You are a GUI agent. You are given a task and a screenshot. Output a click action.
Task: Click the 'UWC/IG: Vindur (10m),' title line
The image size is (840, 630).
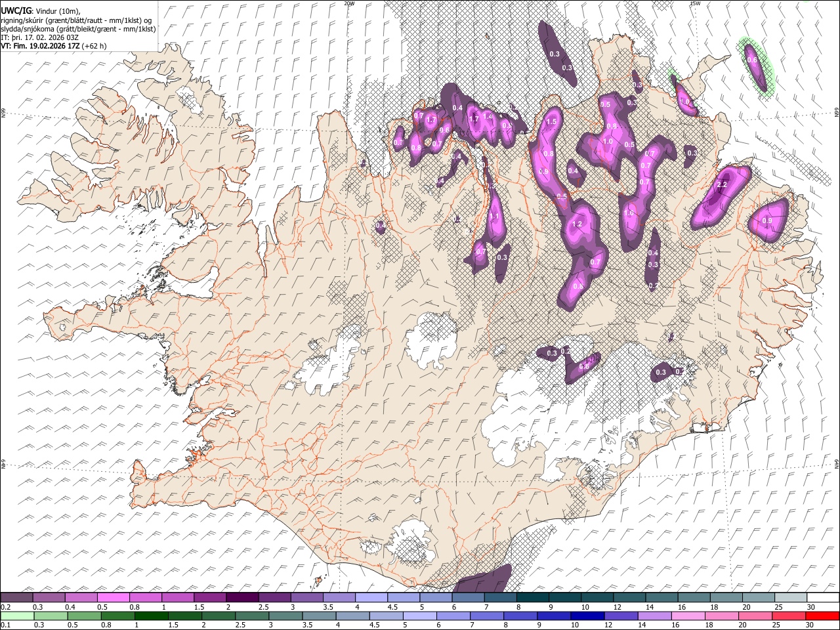tap(41, 11)
